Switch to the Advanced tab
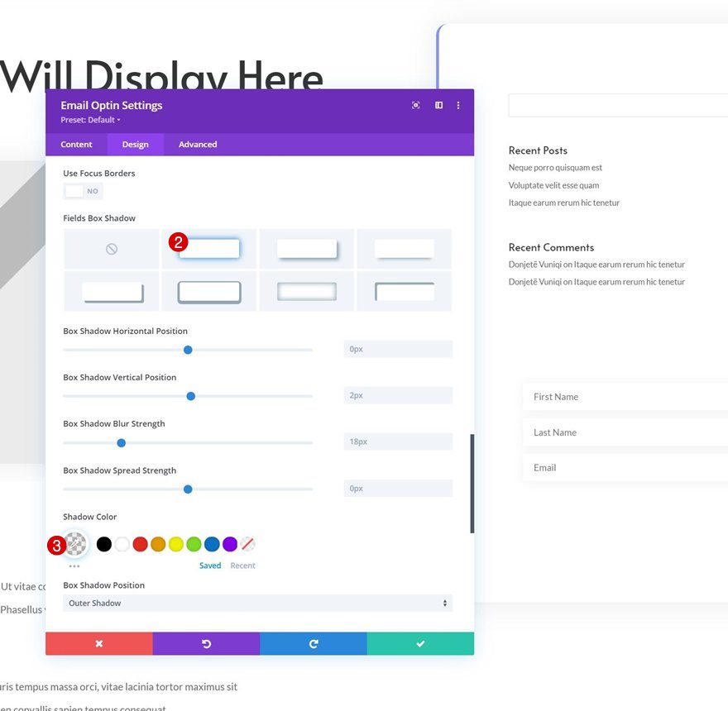The height and width of the screenshot is (711, 728). (197, 144)
